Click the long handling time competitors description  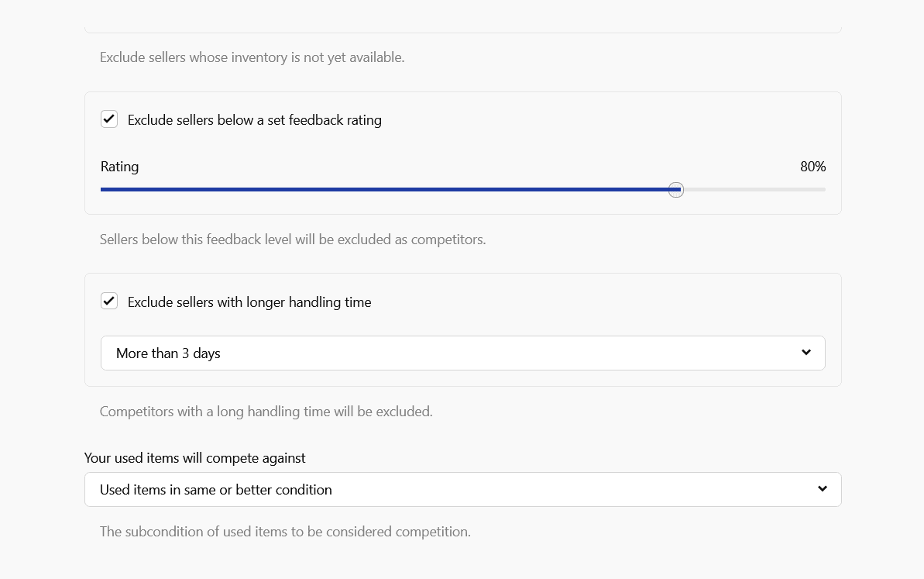pos(266,412)
